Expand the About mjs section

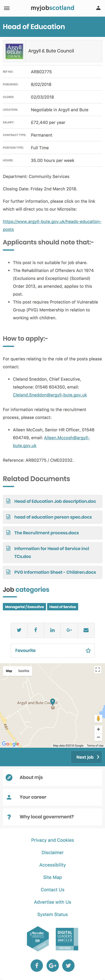(x=52, y=777)
